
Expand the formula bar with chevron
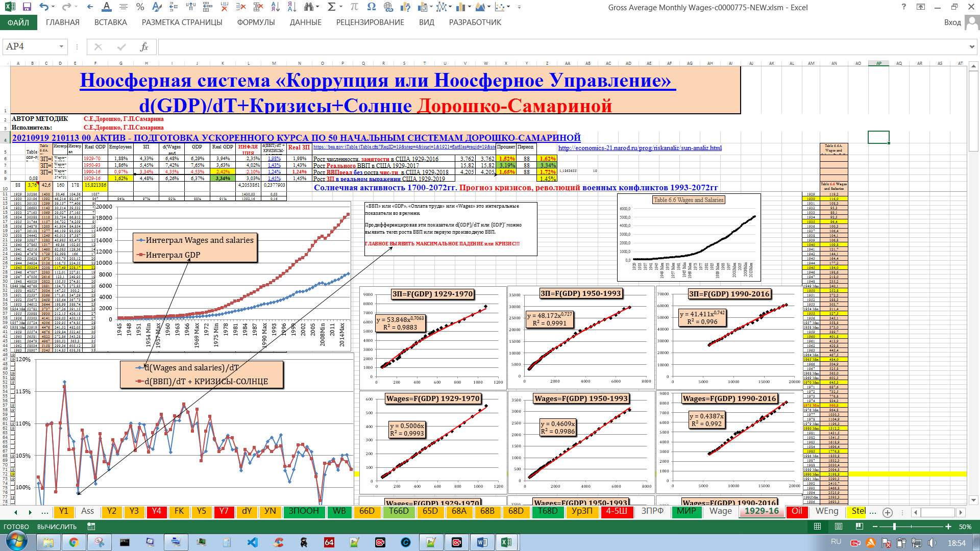pos(971,47)
